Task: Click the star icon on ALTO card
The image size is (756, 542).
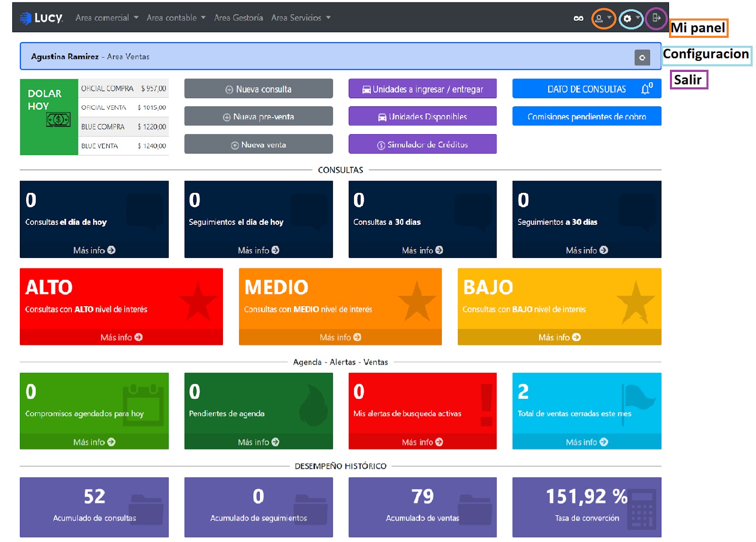Action: click(x=198, y=302)
